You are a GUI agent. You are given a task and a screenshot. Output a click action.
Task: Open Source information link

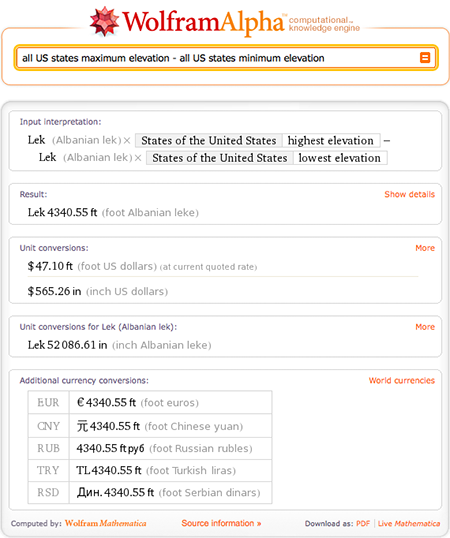point(221,523)
